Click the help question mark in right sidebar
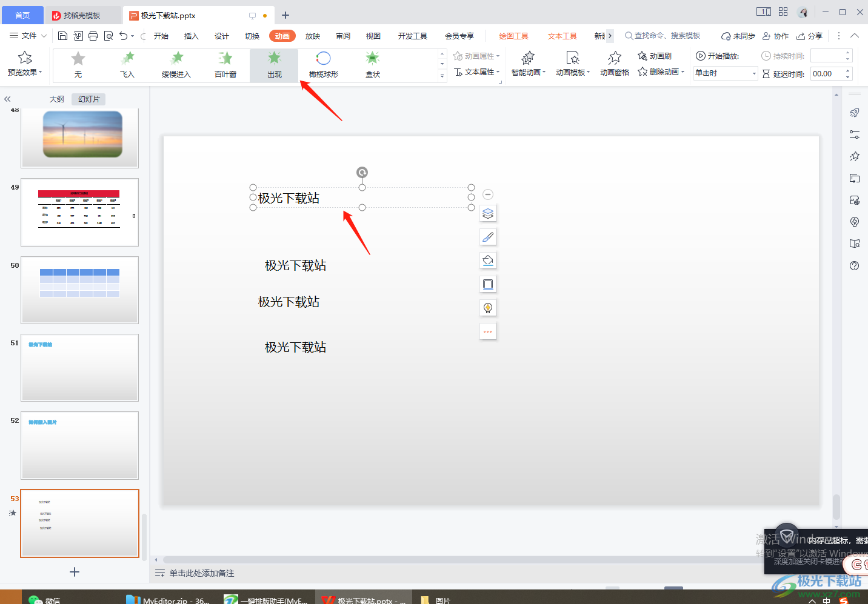 point(855,265)
